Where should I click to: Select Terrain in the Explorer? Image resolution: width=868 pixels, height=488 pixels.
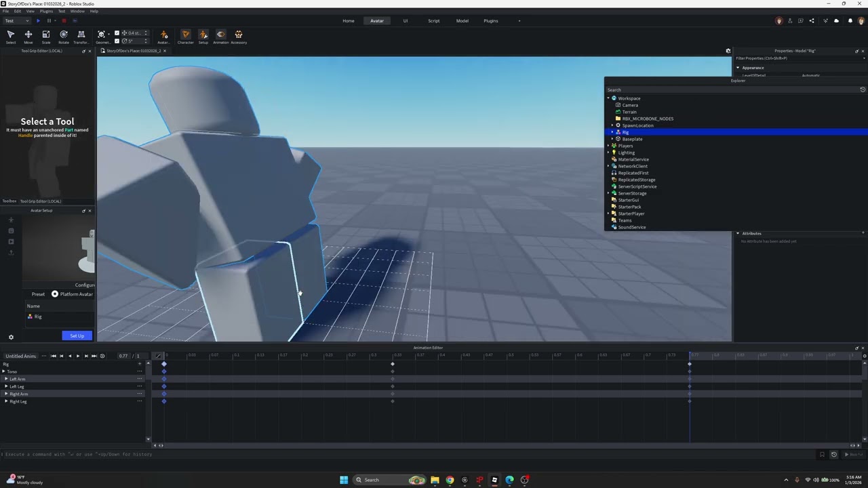pos(629,112)
